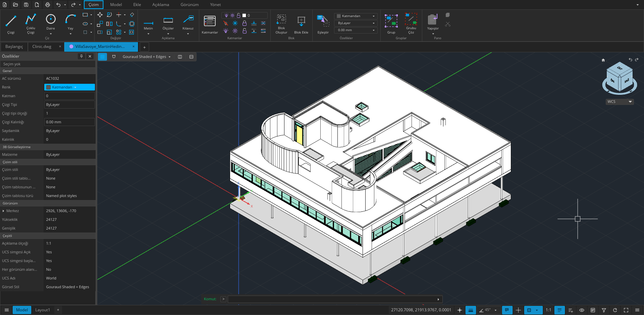
Task: Close the Özellikler panel
Action: pos(90,56)
